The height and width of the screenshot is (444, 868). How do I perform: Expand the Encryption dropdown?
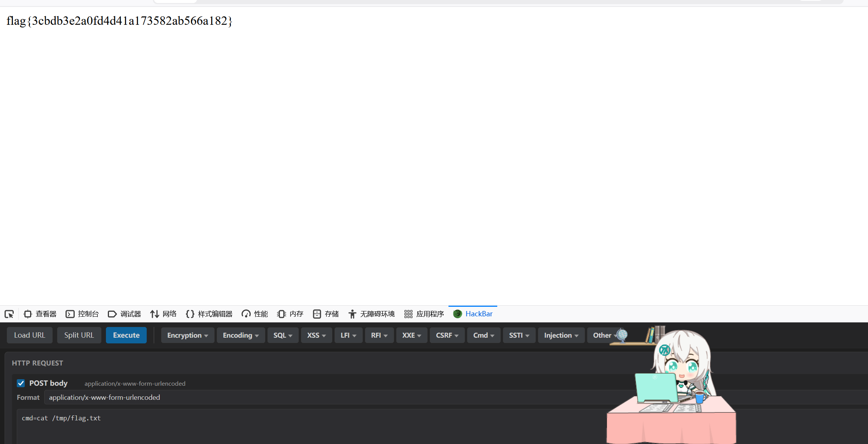point(187,335)
